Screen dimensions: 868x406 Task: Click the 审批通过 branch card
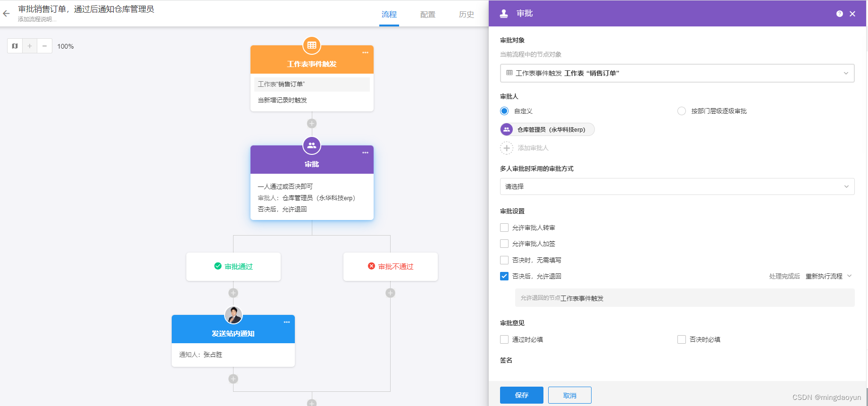(234, 267)
